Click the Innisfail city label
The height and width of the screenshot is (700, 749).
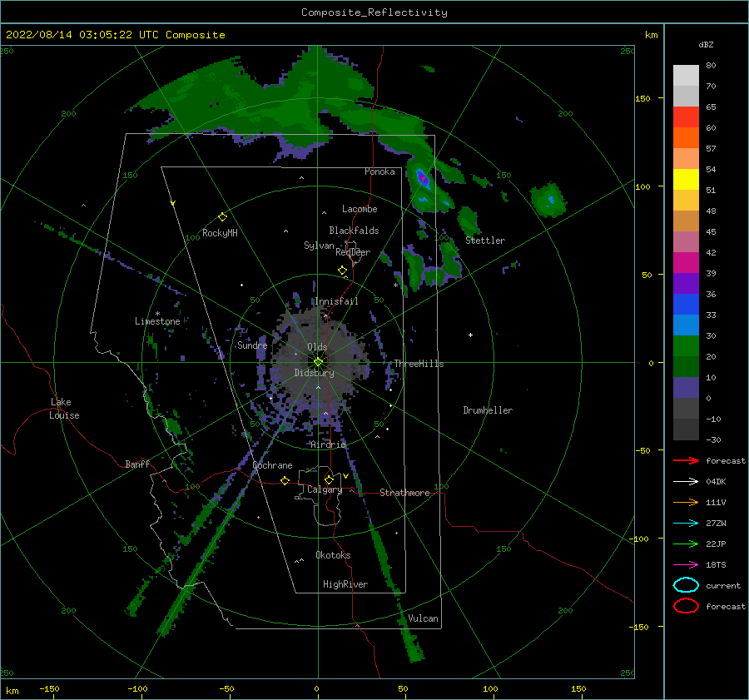point(336,301)
